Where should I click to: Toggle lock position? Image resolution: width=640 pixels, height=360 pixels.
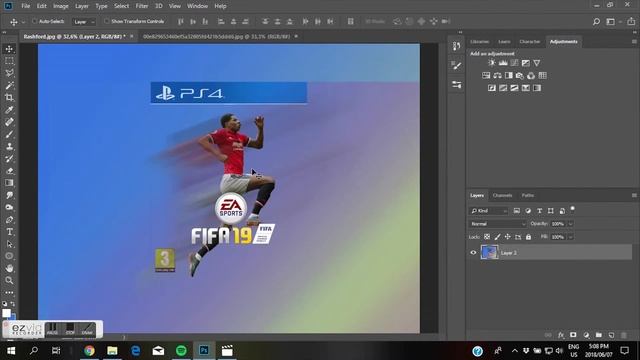pos(507,237)
